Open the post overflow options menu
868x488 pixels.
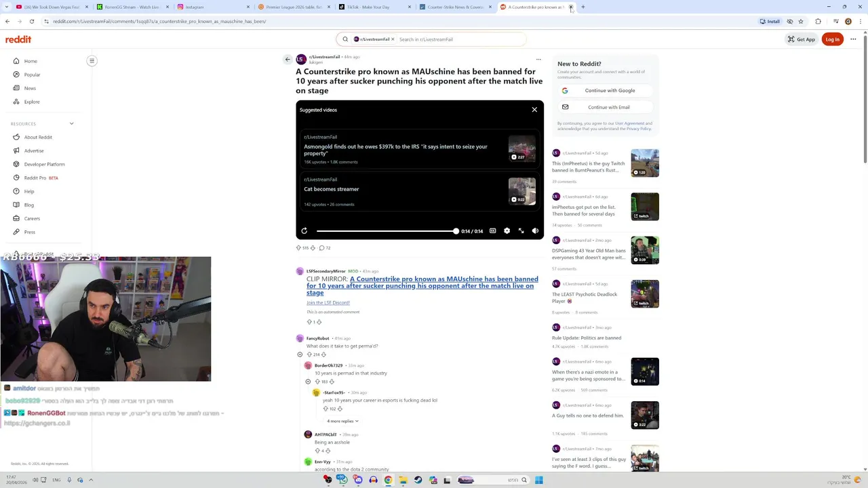538,59
